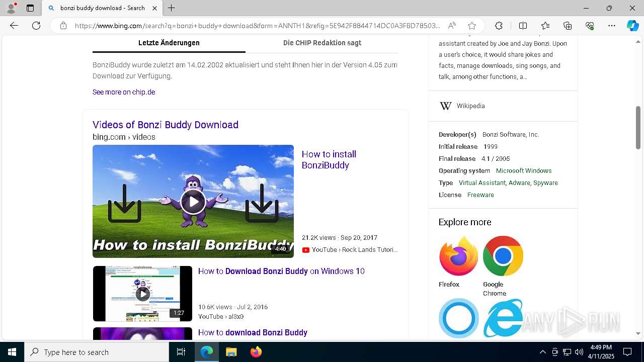Open Videos of Bonzi Buddy Download heading
This screenshot has height=362, width=644.
coord(166,125)
